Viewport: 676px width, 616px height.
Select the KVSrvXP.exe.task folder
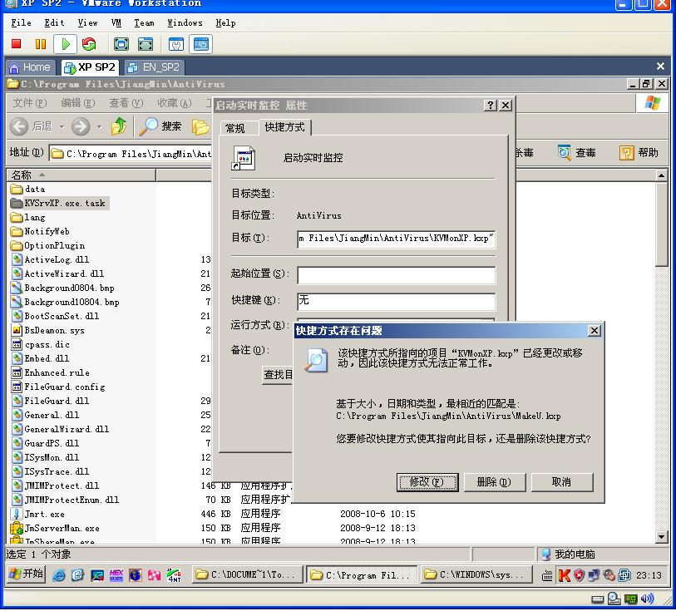click(59, 203)
